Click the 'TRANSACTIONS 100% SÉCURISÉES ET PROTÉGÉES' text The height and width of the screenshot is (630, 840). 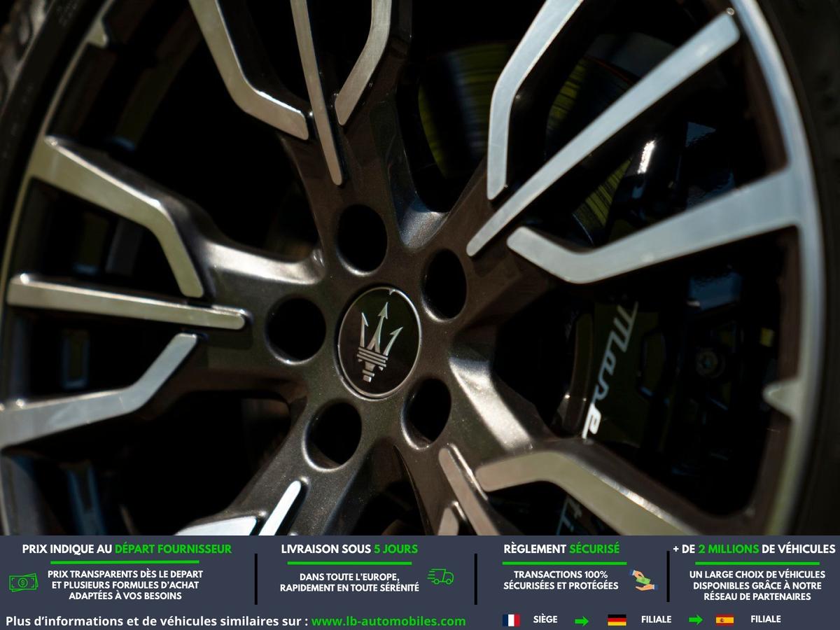point(561,580)
